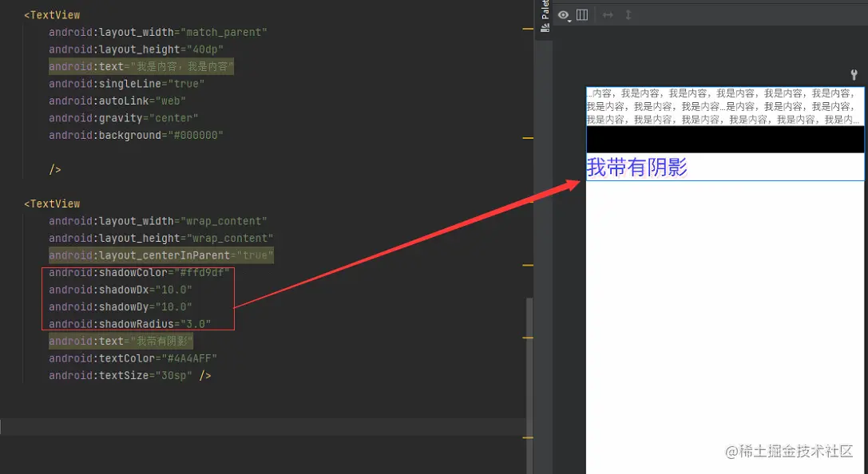This screenshot has height=474, width=868.
Task: Click the layout_centerInParent="true" line
Action: [x=161, y=255]
